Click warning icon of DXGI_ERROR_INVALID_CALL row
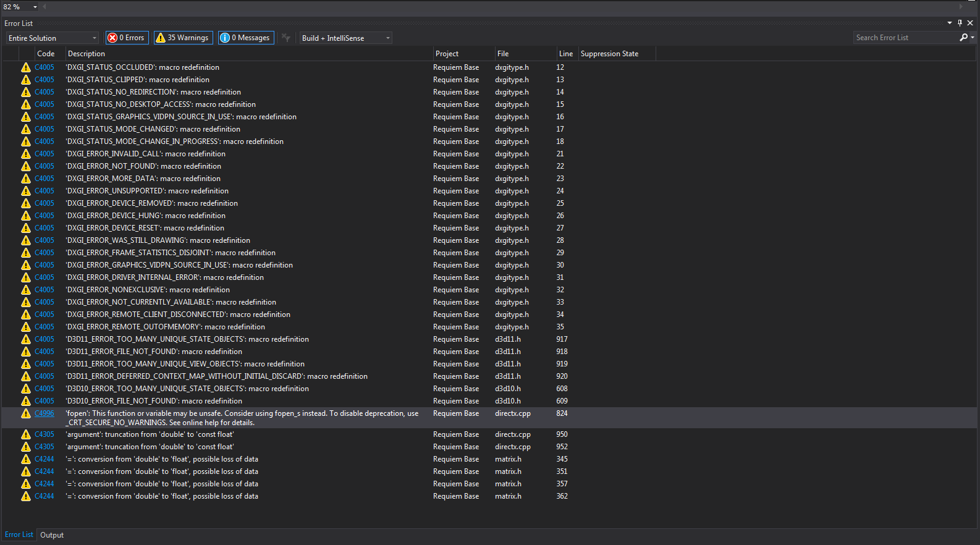The width and height of the screenshot is (980, 545). pyautogui.click(x=26, y=154)
